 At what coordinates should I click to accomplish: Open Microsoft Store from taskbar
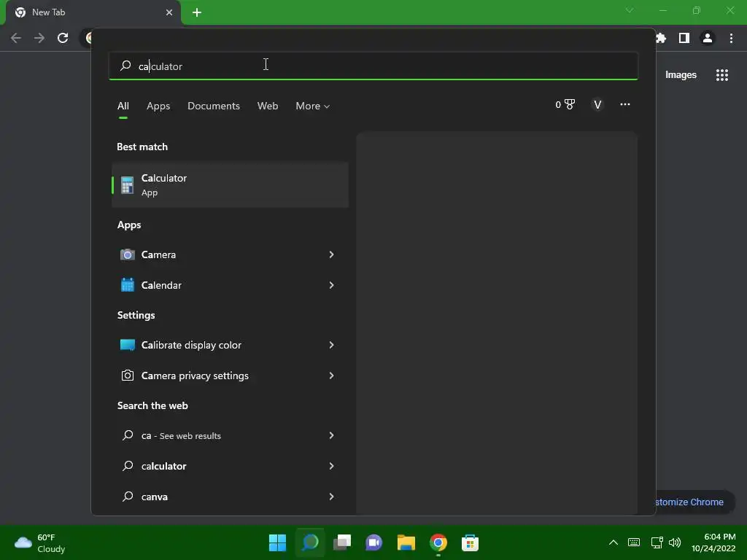(471, 542)
